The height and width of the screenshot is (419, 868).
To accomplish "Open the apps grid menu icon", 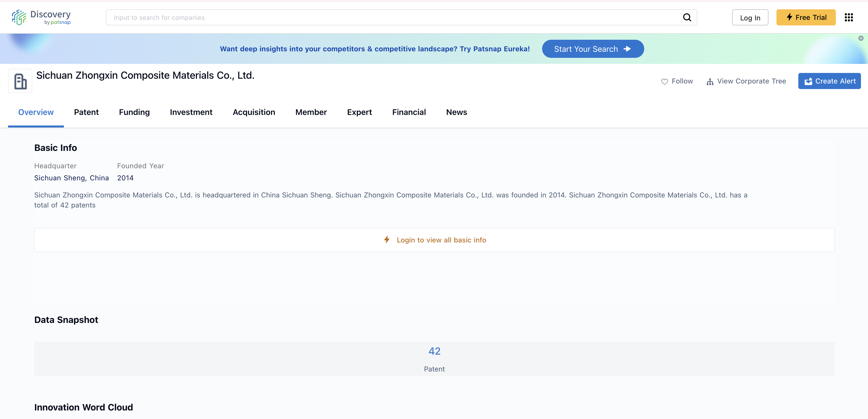I will tap(848, 18).
